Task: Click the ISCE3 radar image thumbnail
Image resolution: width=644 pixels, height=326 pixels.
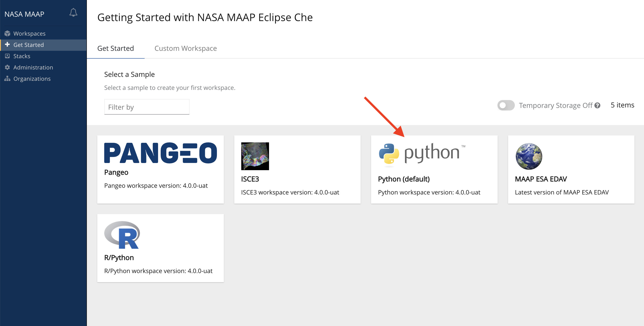Action: tap(255, 156)
